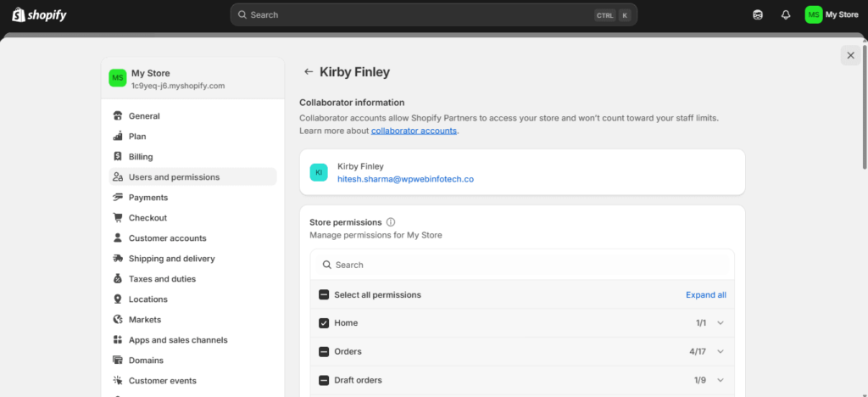
Task: Uncheck the Home permission checkbox
Action: tap(324, 323)
